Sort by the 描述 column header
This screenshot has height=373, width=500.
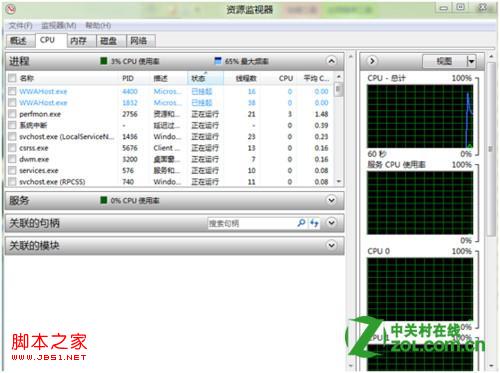click(160, 78)
